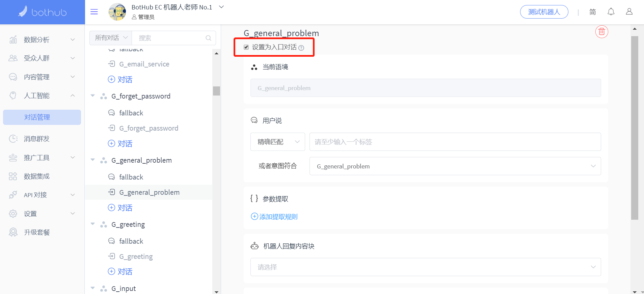
Task: Click the 数据分析 chart icon
Action: pos(13,40)
